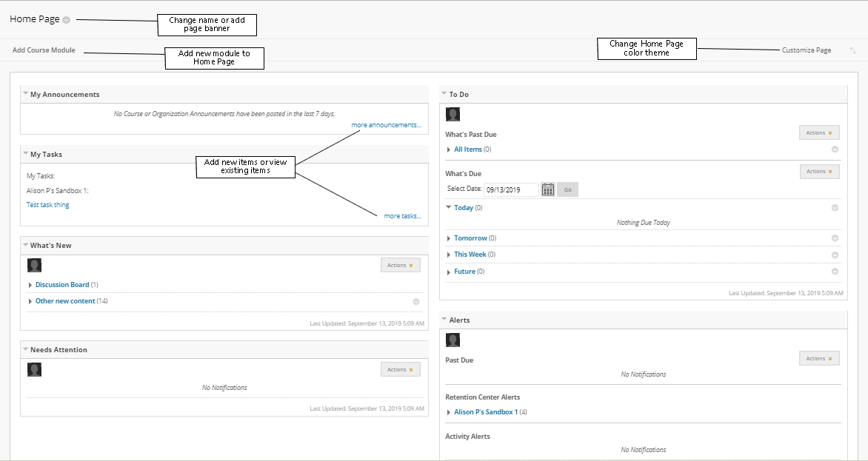Image resolution: width=868 pixels, height=461 pixels.
Task: Click the reorder modules arrows icon
Action: 852,50
